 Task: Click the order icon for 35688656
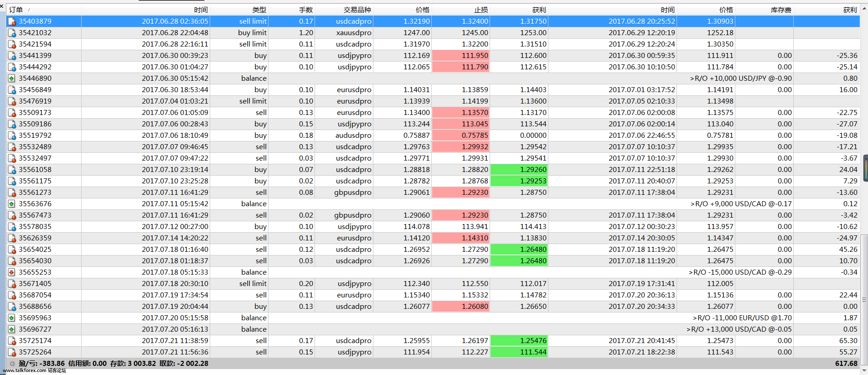12,307
